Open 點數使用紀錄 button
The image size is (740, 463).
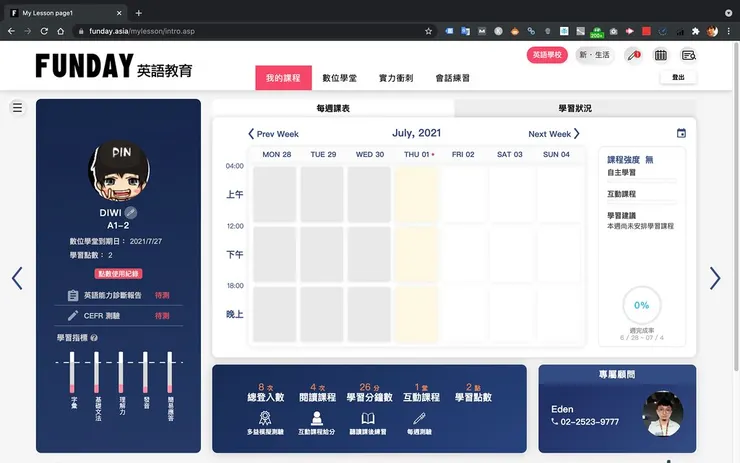point(118,274)
